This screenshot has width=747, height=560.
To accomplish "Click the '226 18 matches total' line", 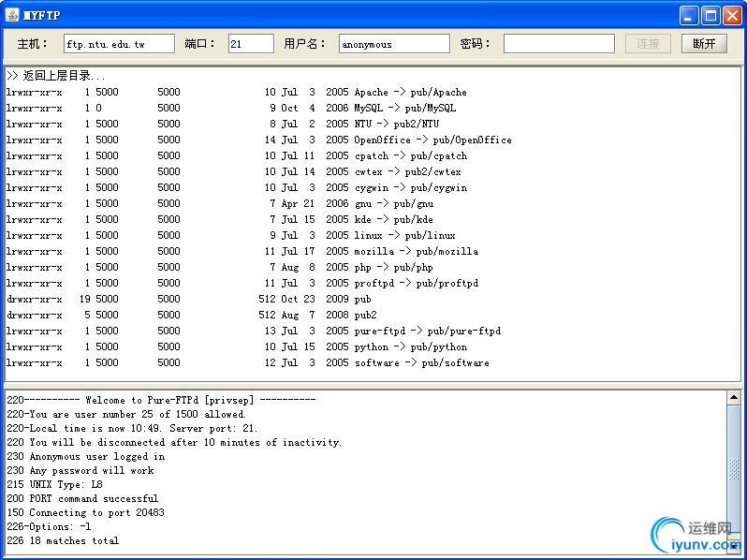I will (x=63, y=540).
